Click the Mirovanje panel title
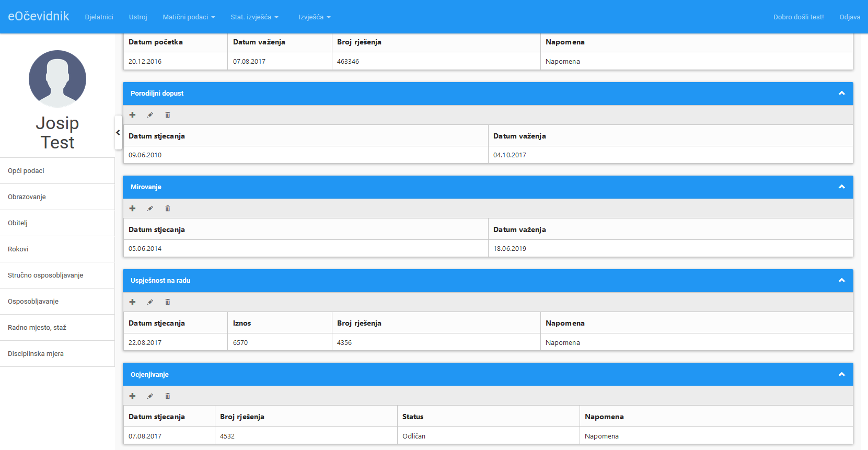 [x=146, y=187]
